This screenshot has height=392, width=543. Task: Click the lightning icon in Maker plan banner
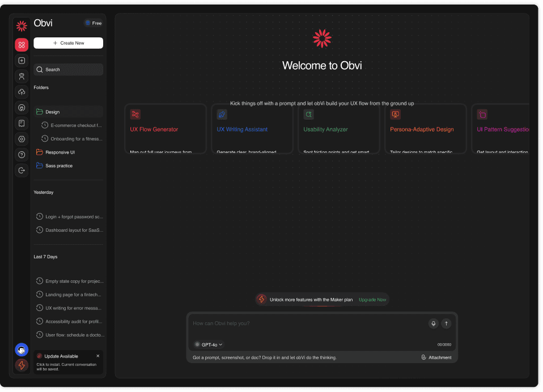pos(262,300)
